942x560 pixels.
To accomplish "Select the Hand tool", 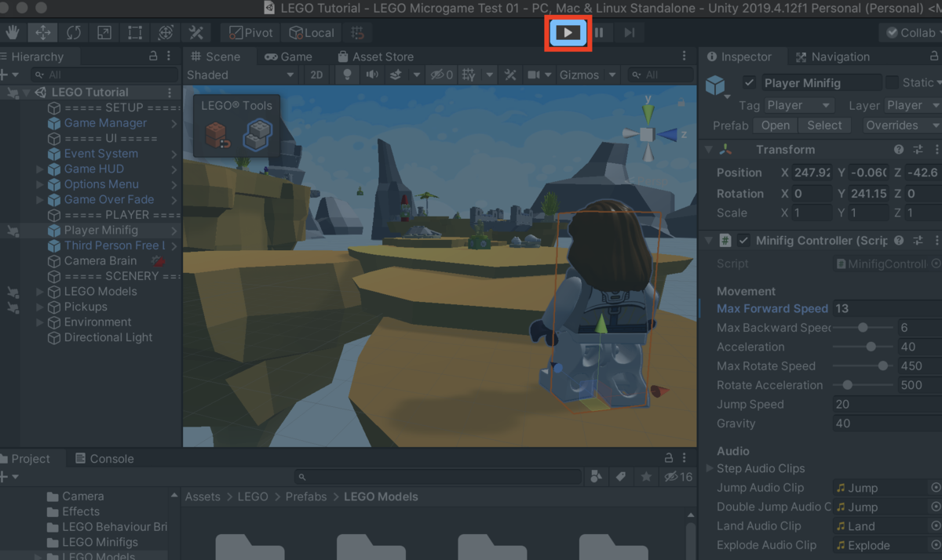I will pyautogui.click(x=13, y=33).
